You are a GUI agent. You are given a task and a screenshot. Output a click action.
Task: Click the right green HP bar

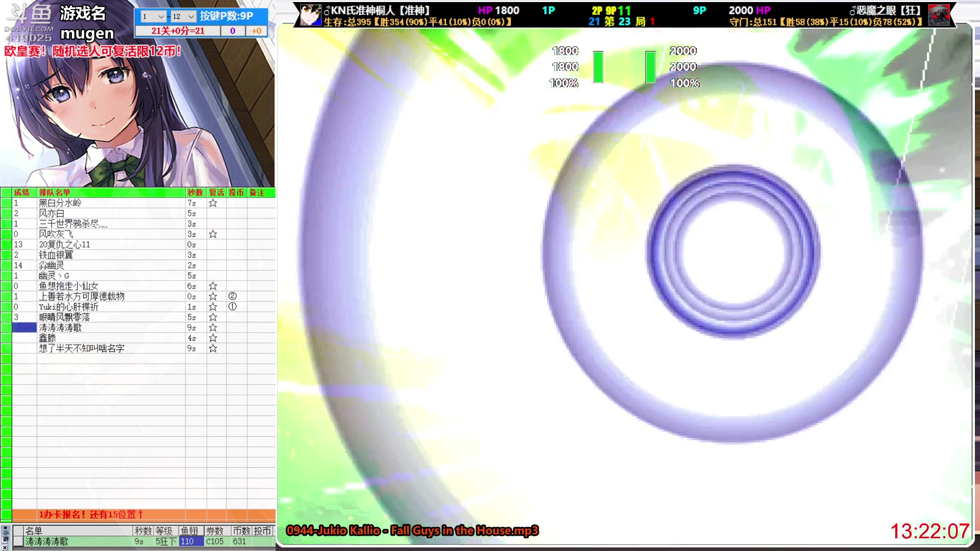click(650, 67)
